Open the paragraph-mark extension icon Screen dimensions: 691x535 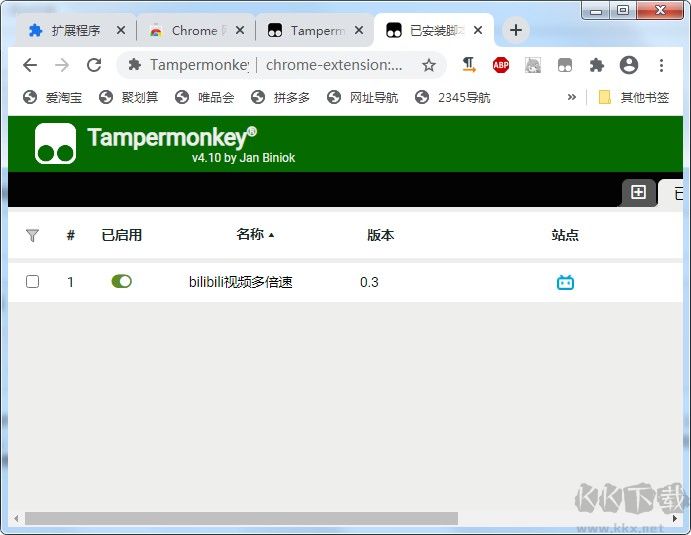coord(469,65)
